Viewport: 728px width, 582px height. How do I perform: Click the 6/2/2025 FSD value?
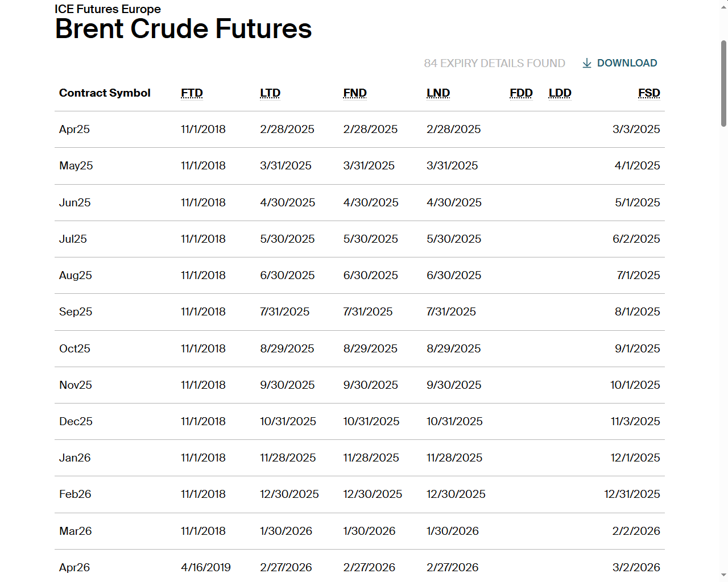tap(636, 239)
